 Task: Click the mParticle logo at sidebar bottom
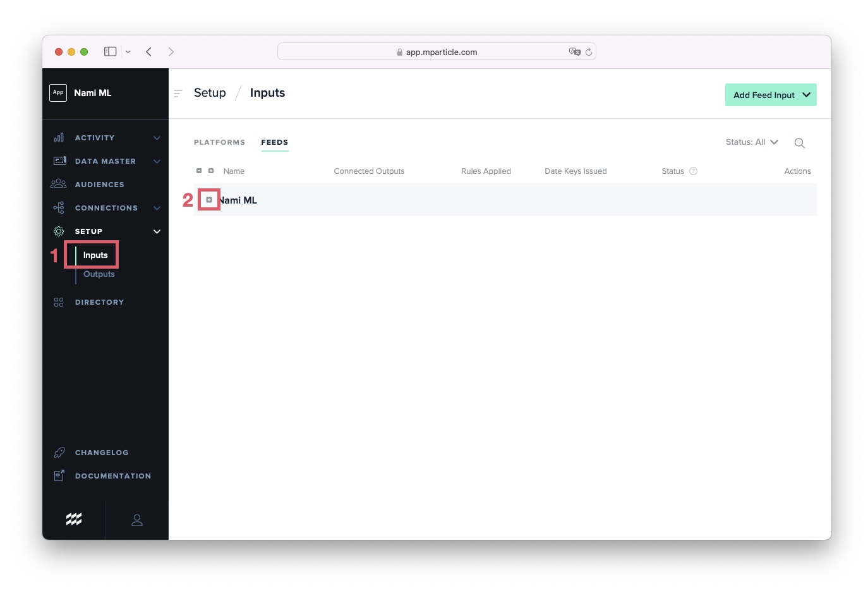pos(74,519)
